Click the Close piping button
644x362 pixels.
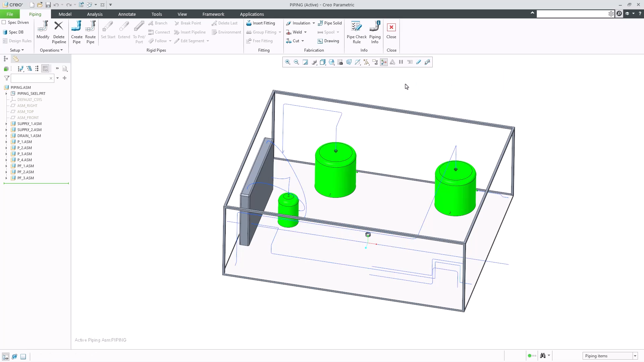pyautogui.click(x=391, y=31)
